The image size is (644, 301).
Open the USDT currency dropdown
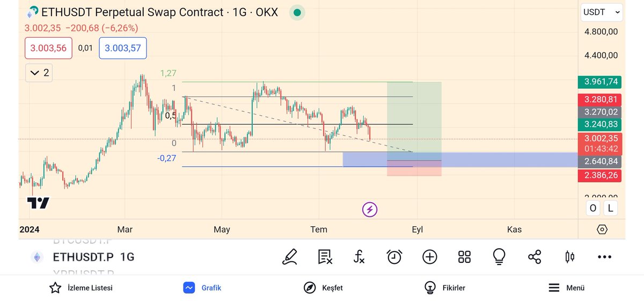click(x=602, y=12)
